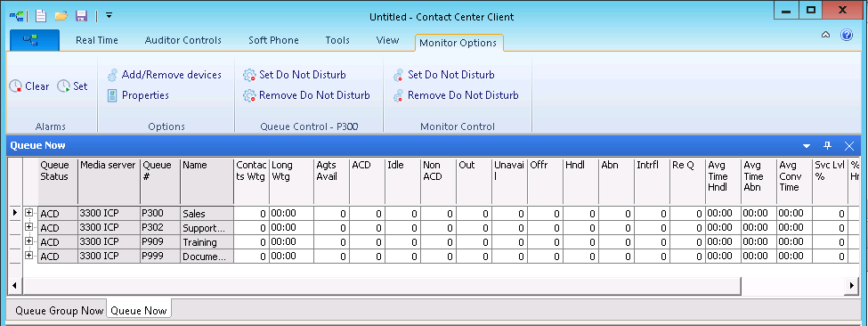
Task: Open Add/Remove devices option
Action: pyautogui.click(x=165, y=75)
